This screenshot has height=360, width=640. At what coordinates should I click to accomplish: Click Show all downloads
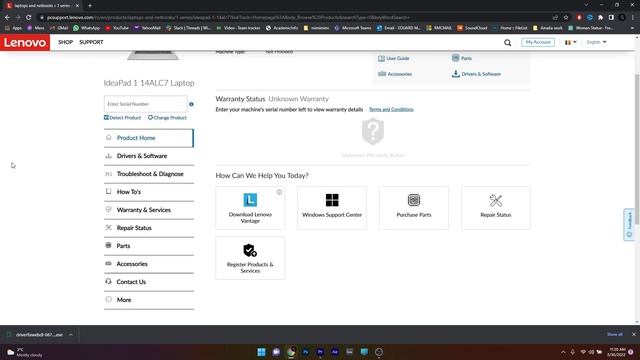point(614,334)
